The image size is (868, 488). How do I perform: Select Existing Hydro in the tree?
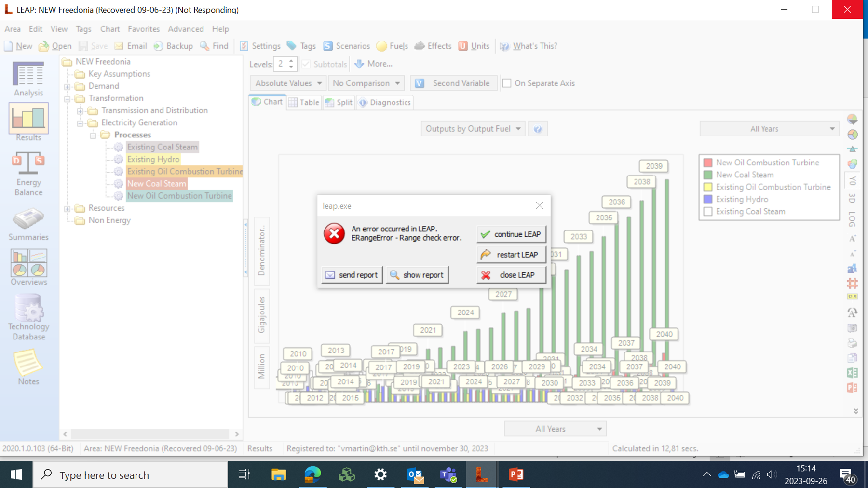tap(153, 159)
